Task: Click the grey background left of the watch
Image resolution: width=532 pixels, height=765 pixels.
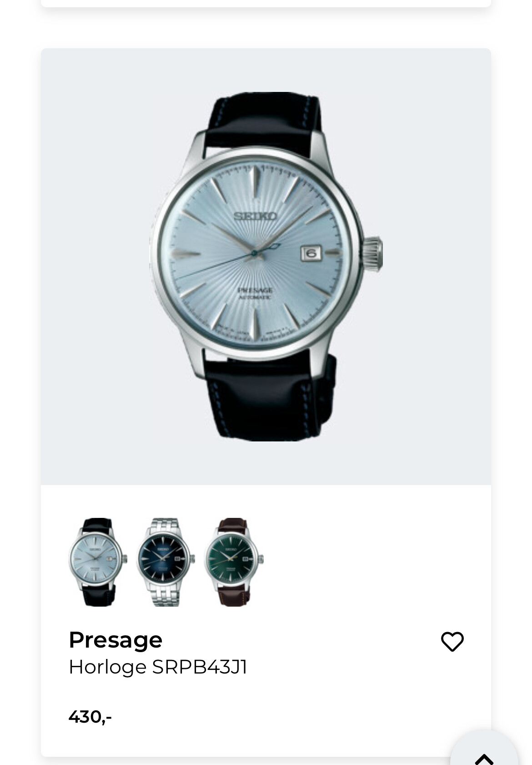Action: point(95,267)
